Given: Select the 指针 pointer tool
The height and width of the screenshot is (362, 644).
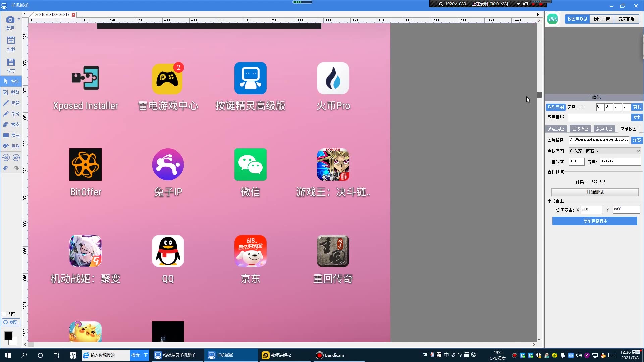Looking at the screenshot, I should tap(11, 81).
